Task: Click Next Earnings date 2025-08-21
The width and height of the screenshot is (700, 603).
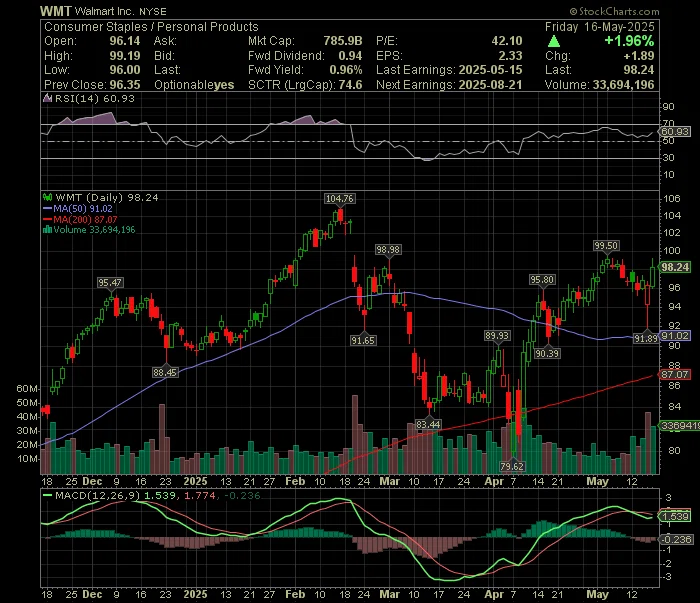Action: pos(490,85)
